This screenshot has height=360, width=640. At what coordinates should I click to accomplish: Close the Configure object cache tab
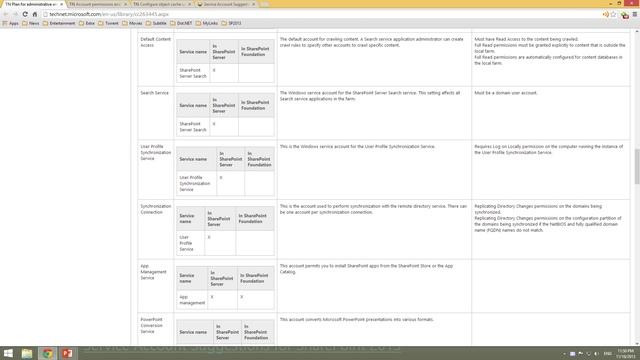[189, 4]
